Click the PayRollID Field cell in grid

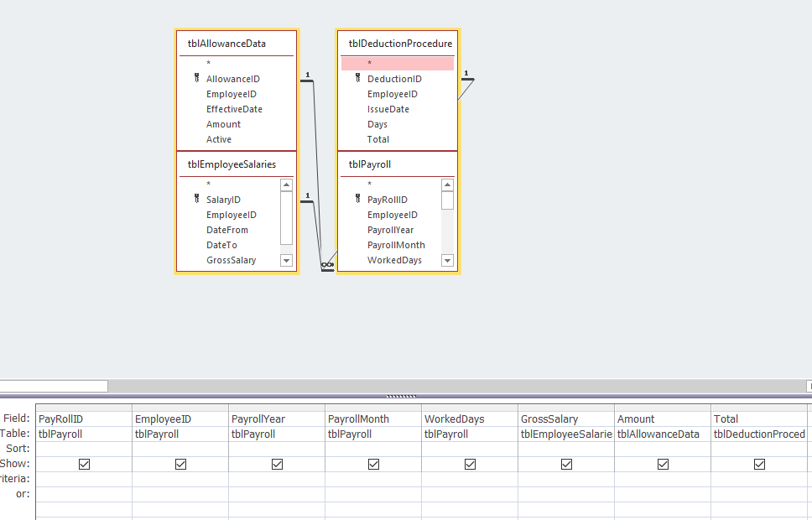click(84, 419)
